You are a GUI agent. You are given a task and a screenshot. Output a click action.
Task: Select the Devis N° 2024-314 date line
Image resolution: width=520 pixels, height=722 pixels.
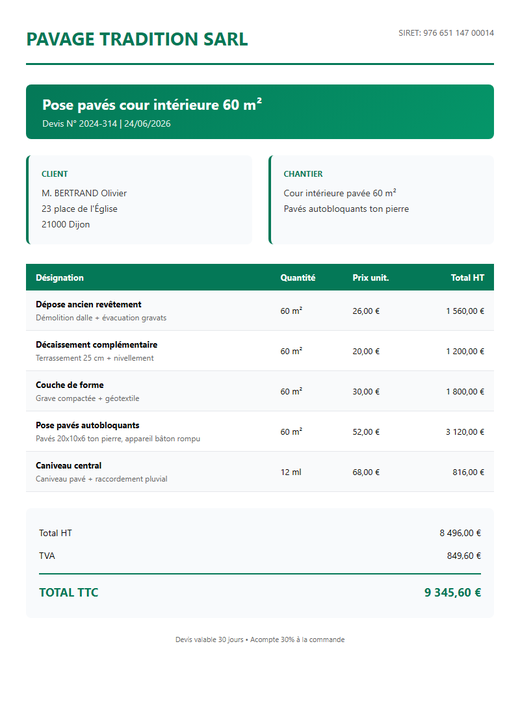click(x=106, y=124)
